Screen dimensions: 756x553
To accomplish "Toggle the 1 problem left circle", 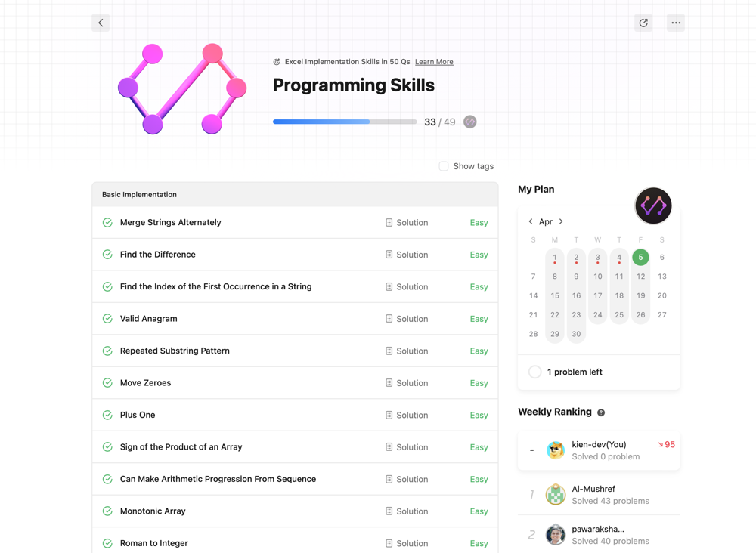I will click(x=535, y=372).
